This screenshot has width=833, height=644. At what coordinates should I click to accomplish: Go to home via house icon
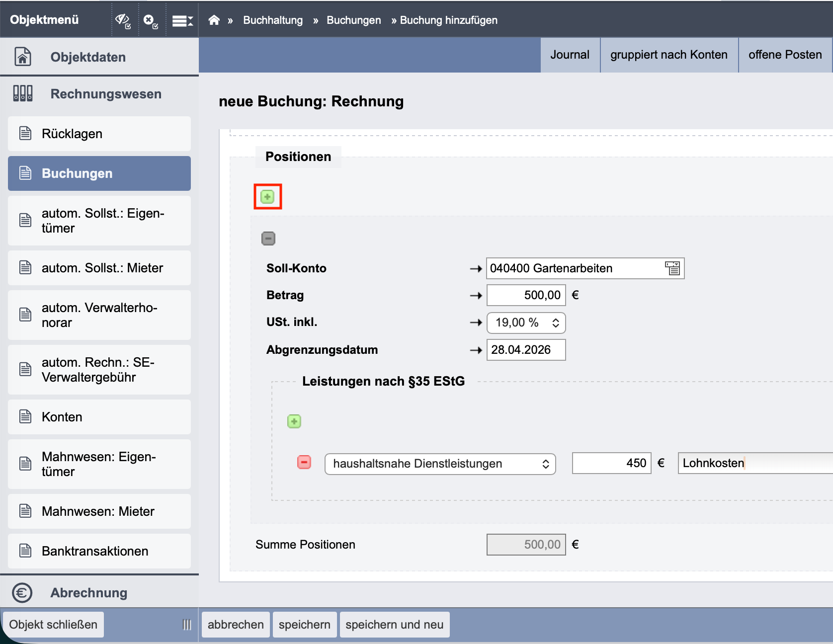point(214,20)
